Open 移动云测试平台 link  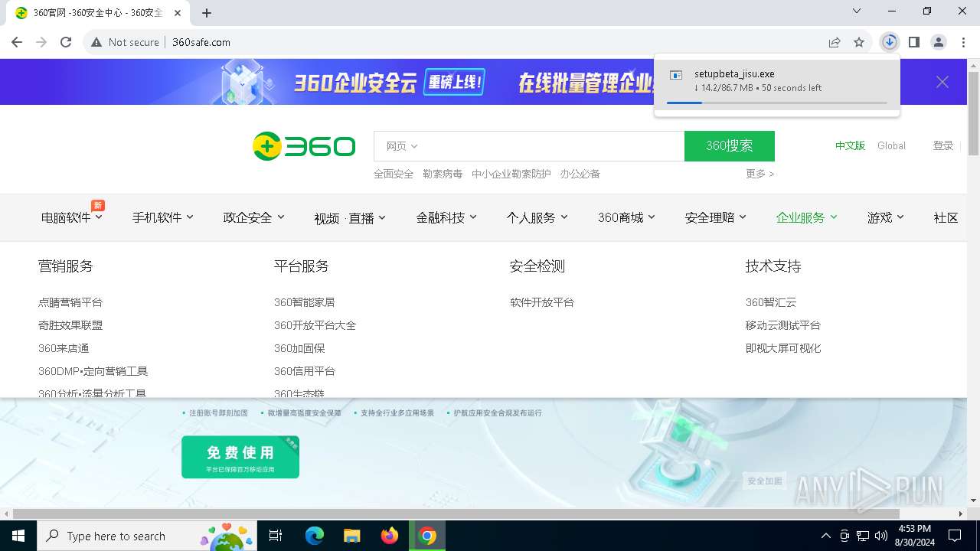point(783,325)
